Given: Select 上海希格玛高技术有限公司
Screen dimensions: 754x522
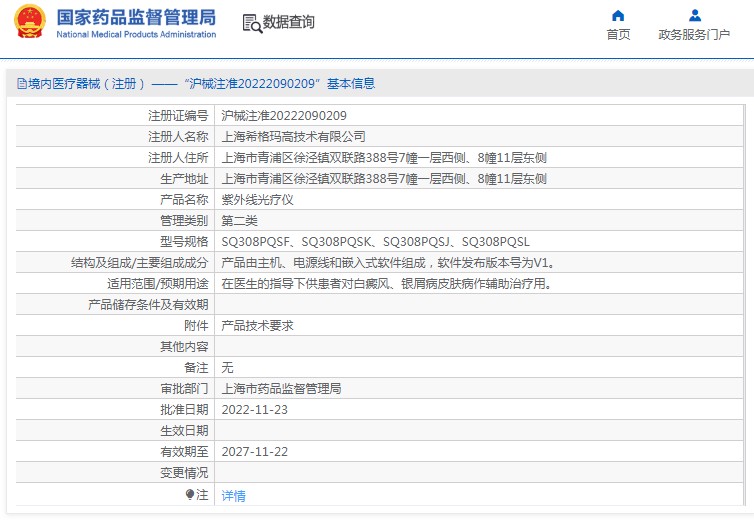Looking at the screenshot, I should [x=293, y=137].
